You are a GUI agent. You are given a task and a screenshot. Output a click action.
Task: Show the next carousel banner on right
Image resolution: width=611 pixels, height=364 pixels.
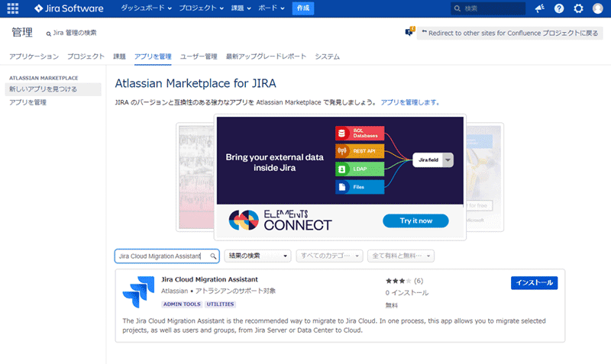(485, 177)
